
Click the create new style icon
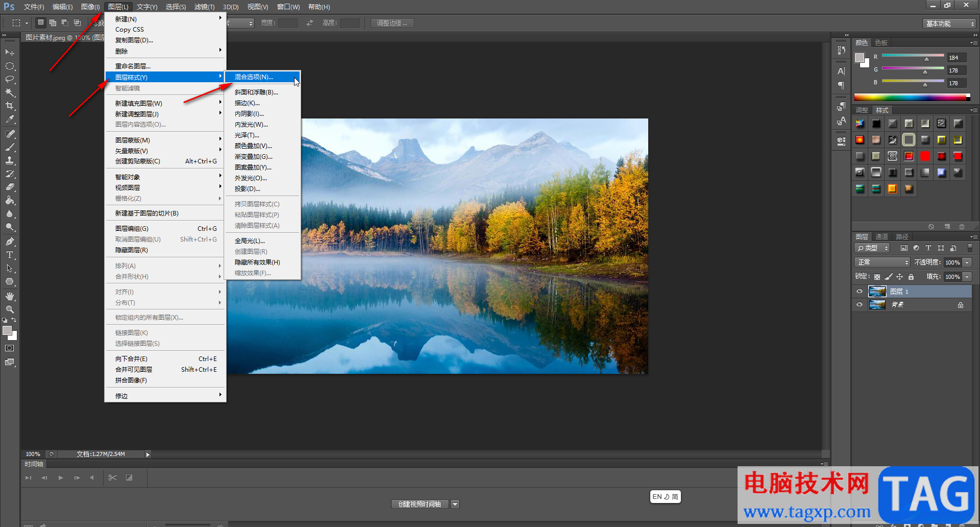pos(947,226)
